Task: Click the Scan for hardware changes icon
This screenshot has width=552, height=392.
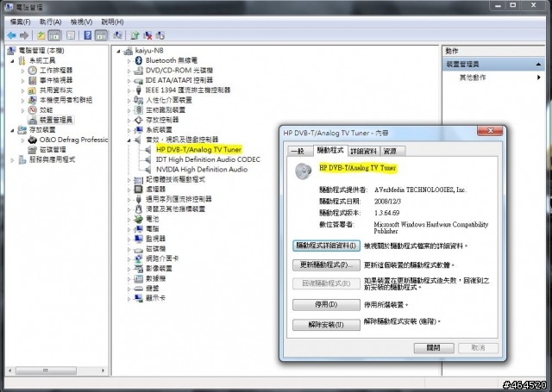Action: 117,35
